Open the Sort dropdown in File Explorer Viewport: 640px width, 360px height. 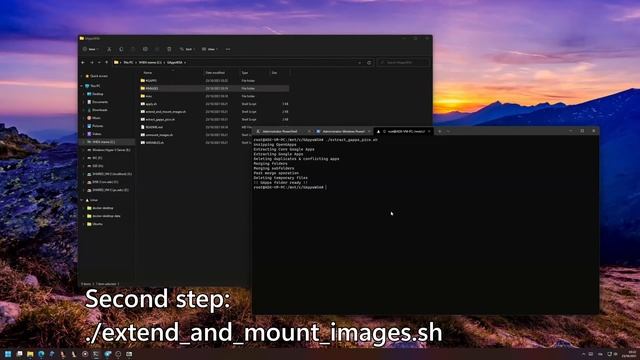coord(187,49)
